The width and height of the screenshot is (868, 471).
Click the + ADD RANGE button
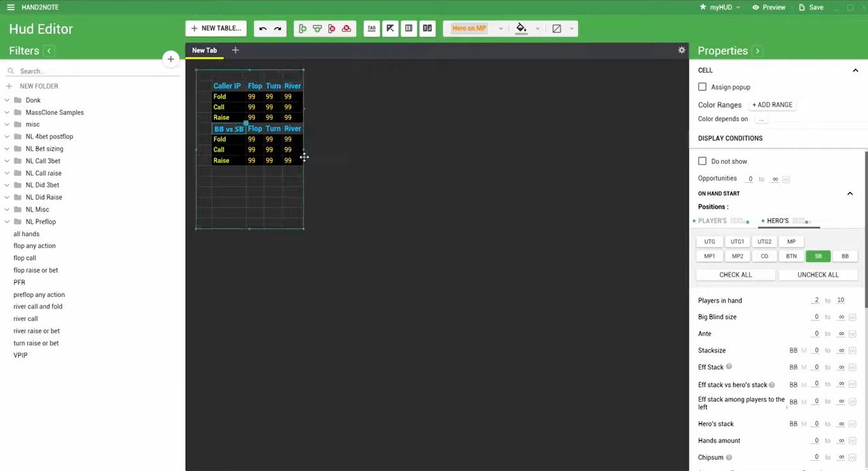coord(772,105)
